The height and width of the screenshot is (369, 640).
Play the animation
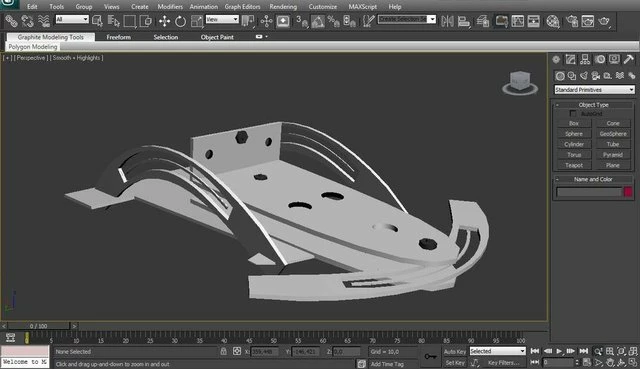(x=559, y=351)
